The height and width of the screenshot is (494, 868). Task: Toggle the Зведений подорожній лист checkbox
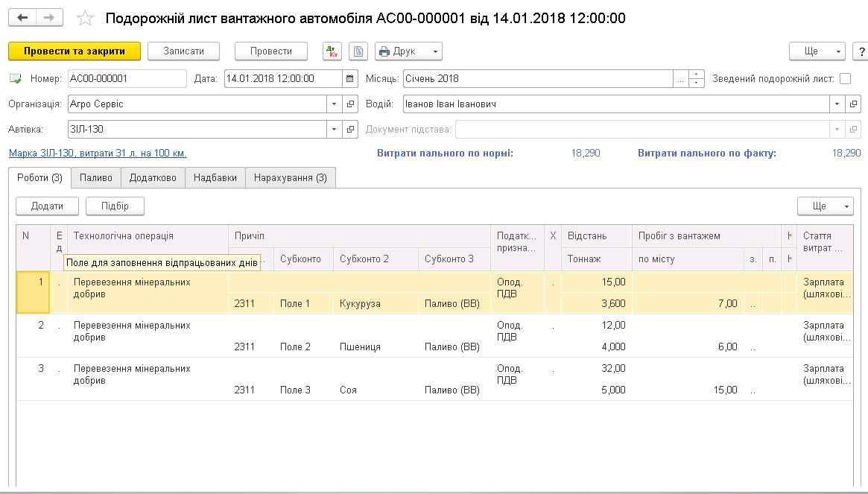[x=845, y=78]
